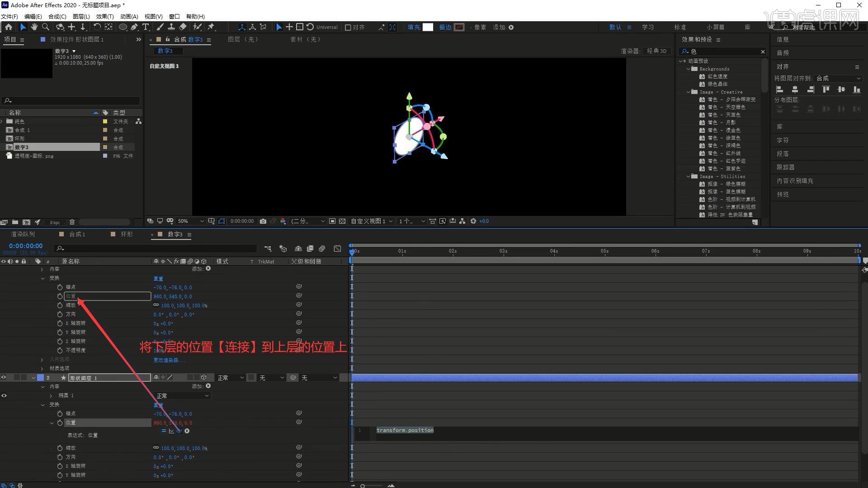Open the resolution (二分 dropdown
Screen dimensions: 868x488
point(308,221)
